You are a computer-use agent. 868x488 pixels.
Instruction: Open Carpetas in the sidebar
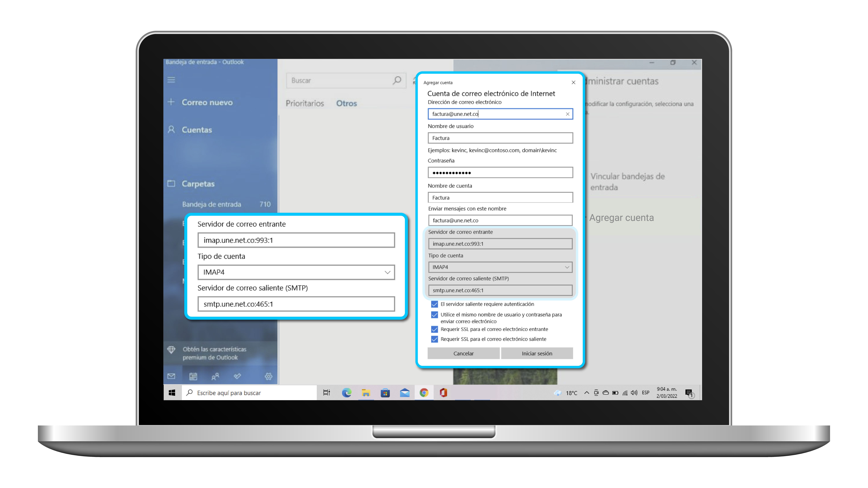pyautogui.click(x=198, y=184)
